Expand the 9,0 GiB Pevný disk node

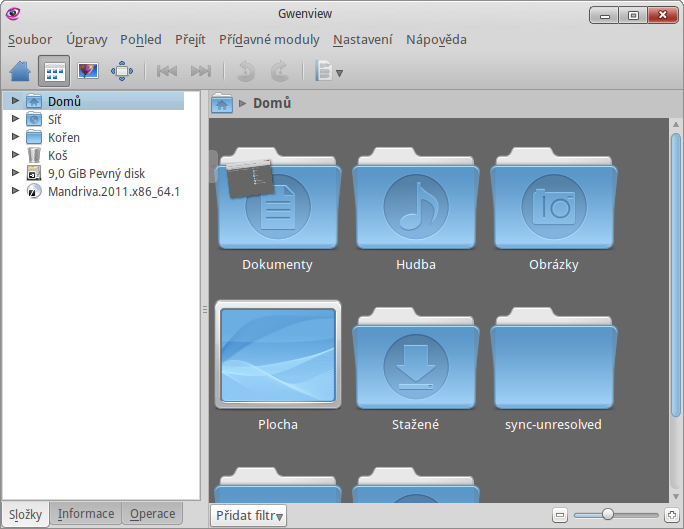[x=15, y=173]
